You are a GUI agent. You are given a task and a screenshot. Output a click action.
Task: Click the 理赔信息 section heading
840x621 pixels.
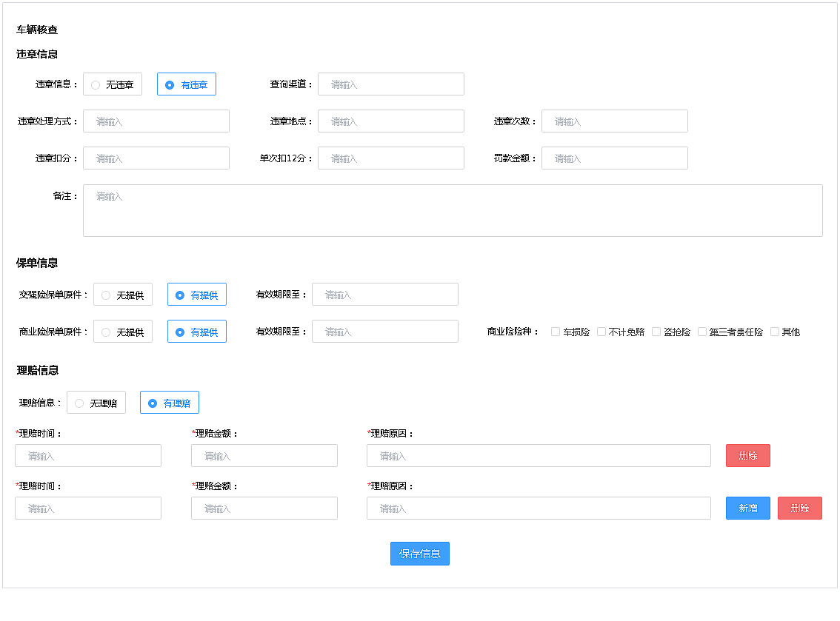[x=37, y=370]
